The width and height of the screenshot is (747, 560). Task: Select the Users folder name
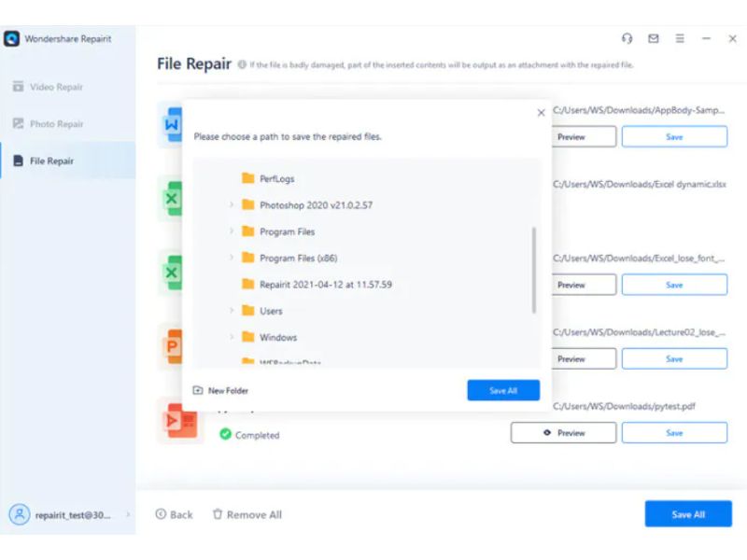[271, 311]
